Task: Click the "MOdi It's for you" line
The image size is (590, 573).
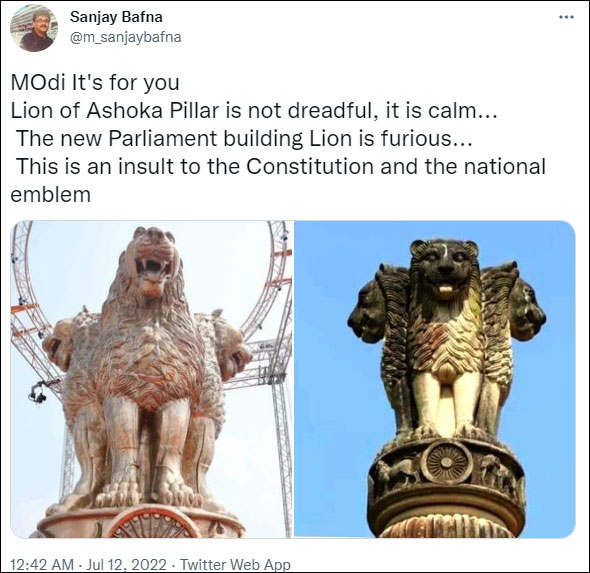Action: 95,82
